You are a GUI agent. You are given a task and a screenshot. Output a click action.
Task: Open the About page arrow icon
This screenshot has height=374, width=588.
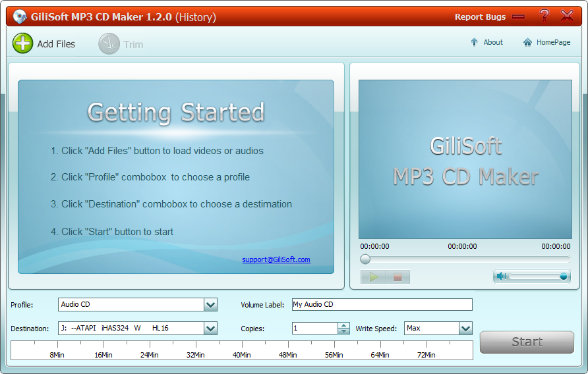[x=474, y=42]
